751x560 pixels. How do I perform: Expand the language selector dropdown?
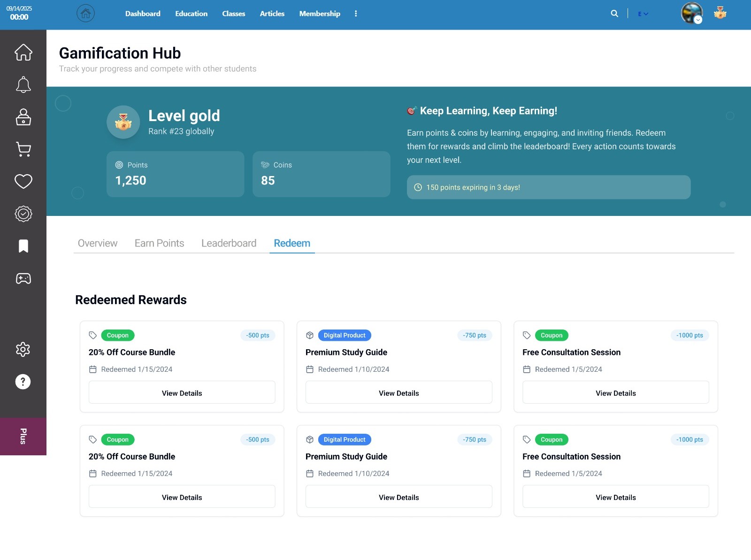[x=643, y=14]
